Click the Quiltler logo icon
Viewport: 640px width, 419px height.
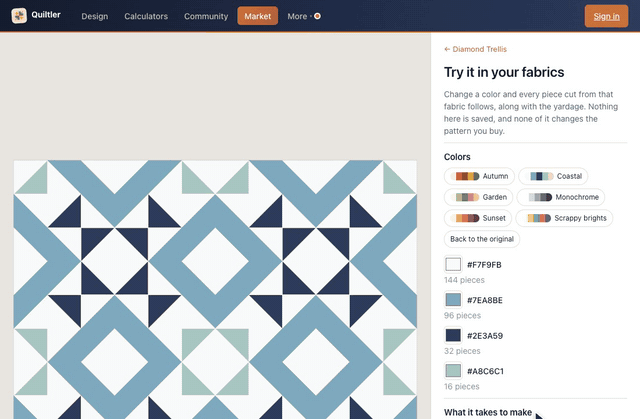[19, 16]
